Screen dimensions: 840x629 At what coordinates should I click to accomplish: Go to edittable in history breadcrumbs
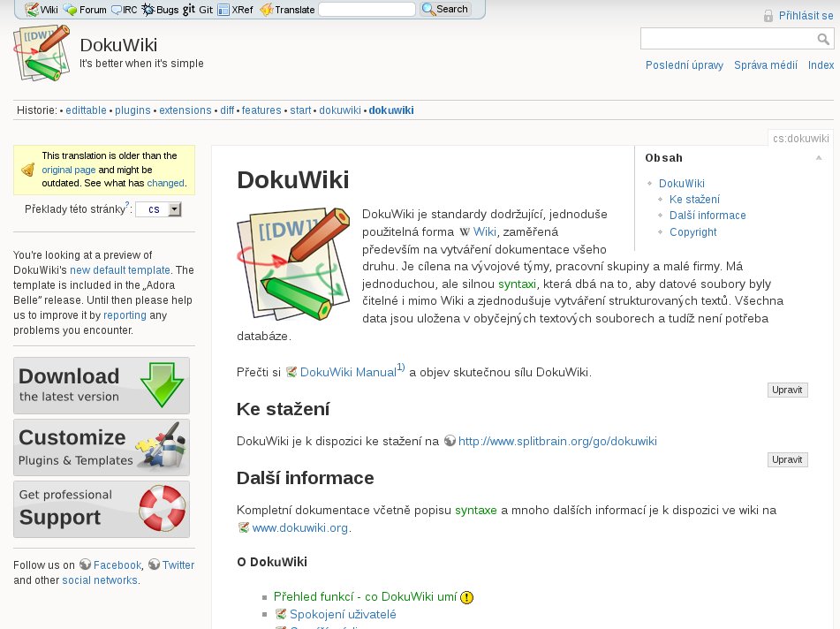point(86,110)
